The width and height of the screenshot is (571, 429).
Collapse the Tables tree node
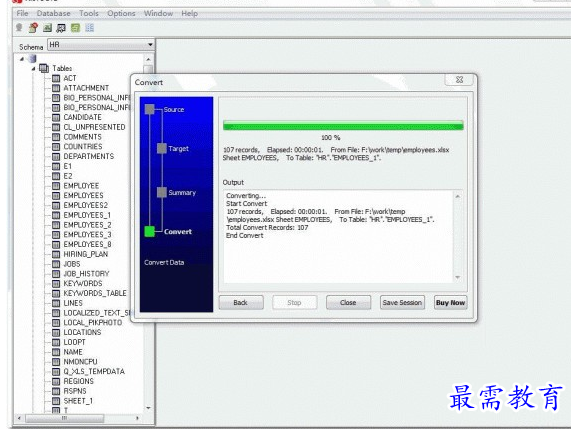(x=33, y=68)
